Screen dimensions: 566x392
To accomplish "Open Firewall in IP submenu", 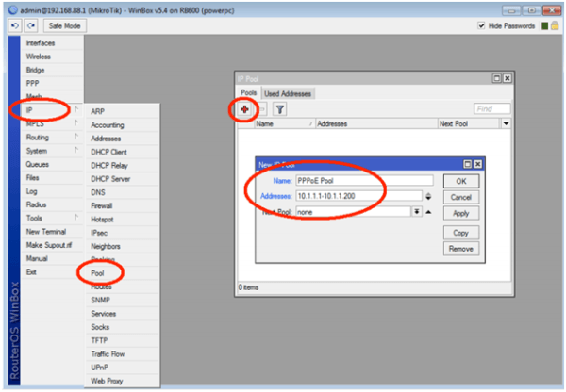I will (123, 206).
